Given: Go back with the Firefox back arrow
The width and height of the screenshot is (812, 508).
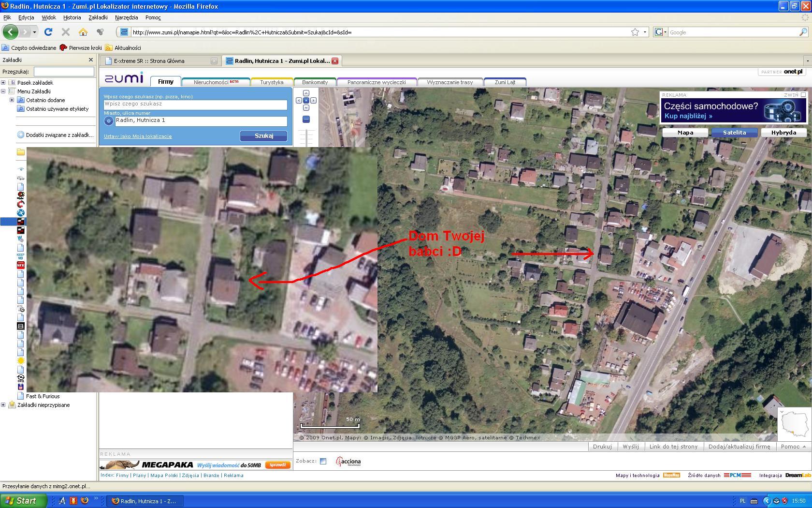Looking at the screenshot, I should [x=10, y=32].
